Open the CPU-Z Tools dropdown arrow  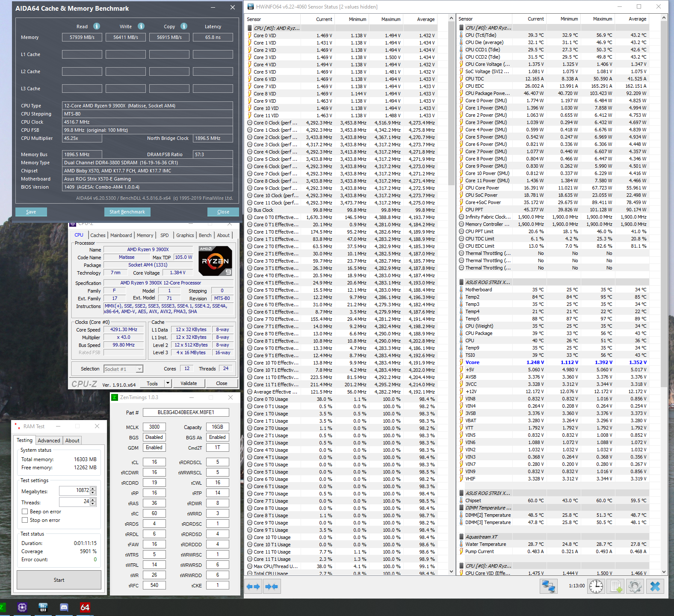coord(168,383)
